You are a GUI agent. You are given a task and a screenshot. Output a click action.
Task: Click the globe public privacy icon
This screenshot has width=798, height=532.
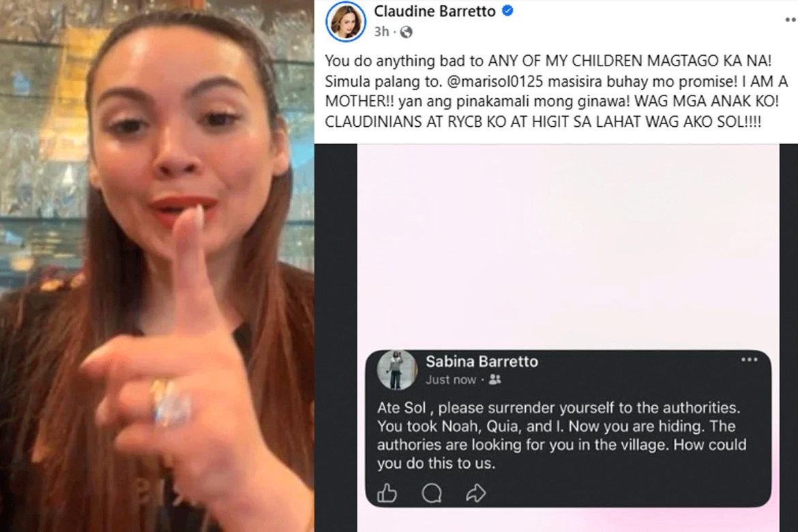click(406, 32)
